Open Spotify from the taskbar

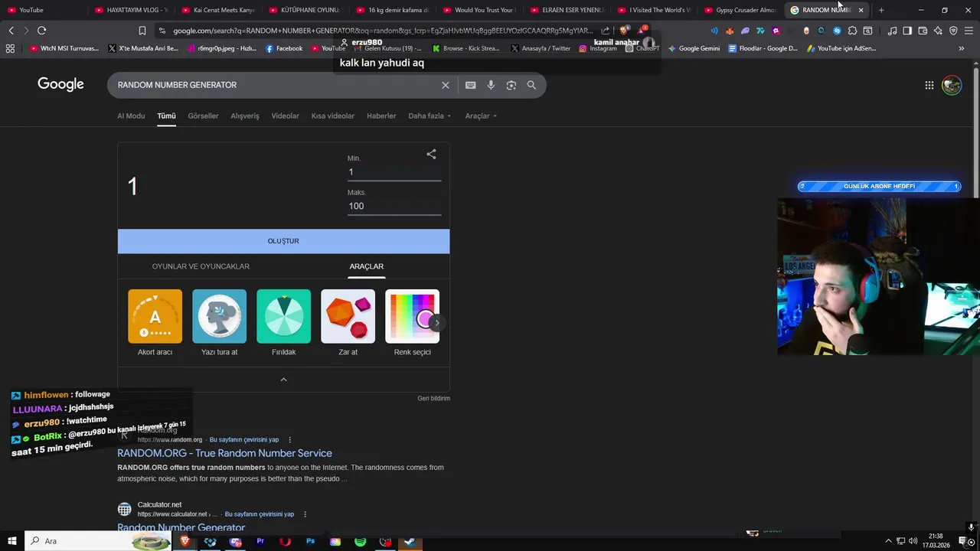coord(360,541)
